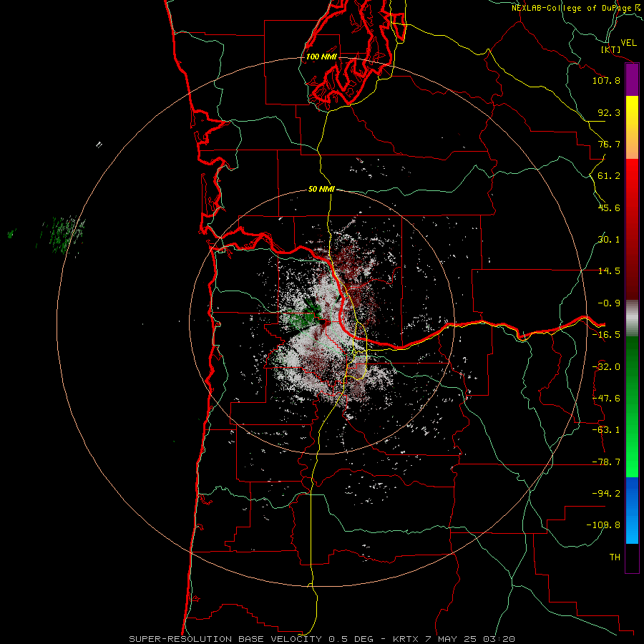
Task: Click the 45.6 legend value
Action: pos(609,208)
